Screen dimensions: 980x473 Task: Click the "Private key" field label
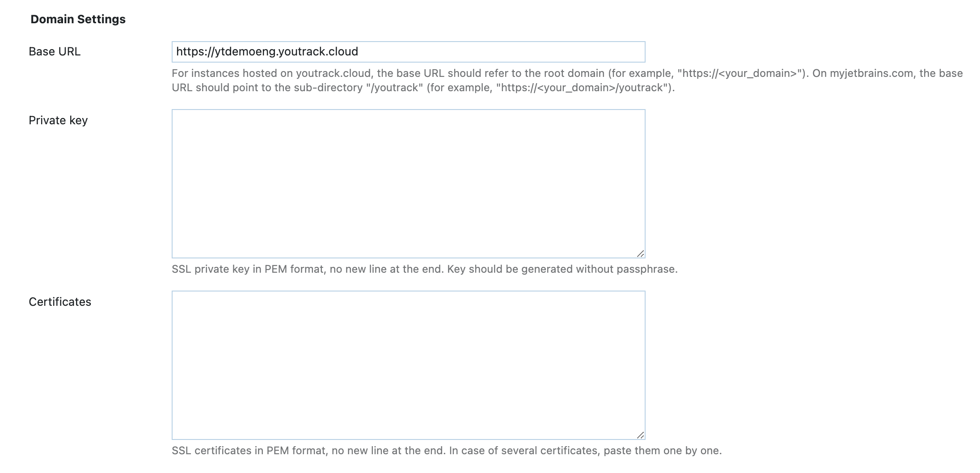tap(58, 121)
